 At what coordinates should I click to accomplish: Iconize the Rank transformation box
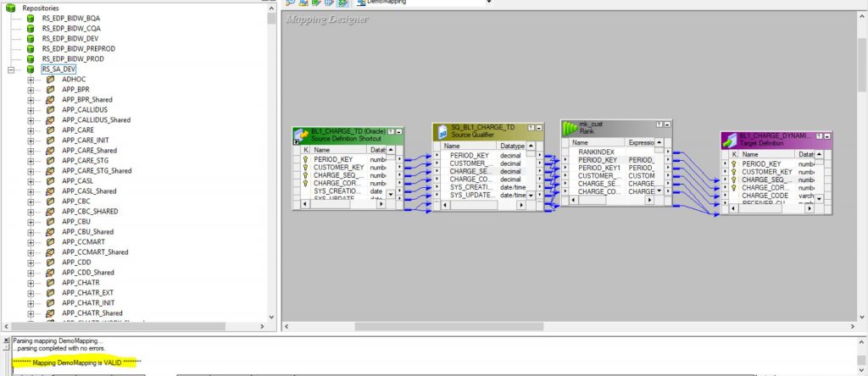666,124
